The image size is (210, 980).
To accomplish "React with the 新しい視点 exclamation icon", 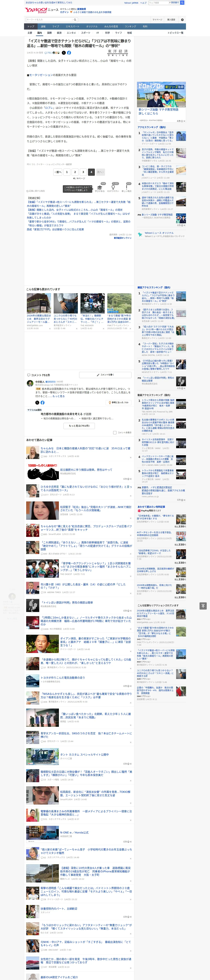I will click(127, 187).
